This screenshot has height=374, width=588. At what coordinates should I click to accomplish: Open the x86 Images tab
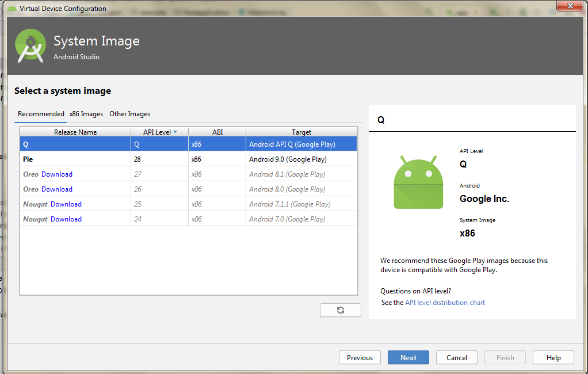pos(86,114)
